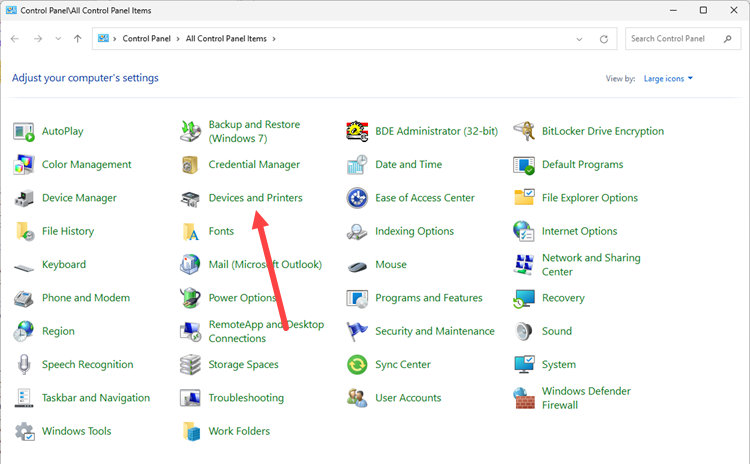The image size is (750, 464).
Task: Click the File History folder icon
Action: tap(23, 232)
